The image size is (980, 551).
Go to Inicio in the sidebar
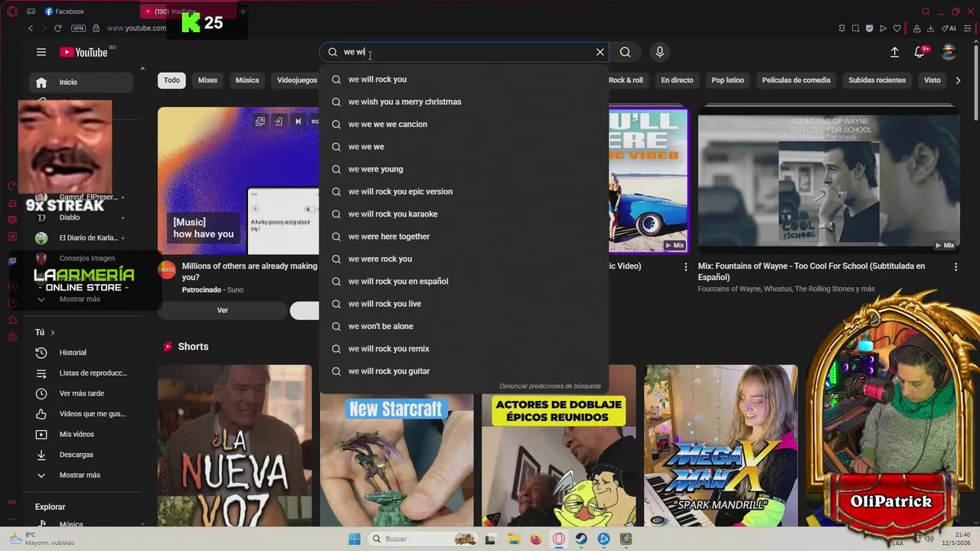click(x=81, y=82)
